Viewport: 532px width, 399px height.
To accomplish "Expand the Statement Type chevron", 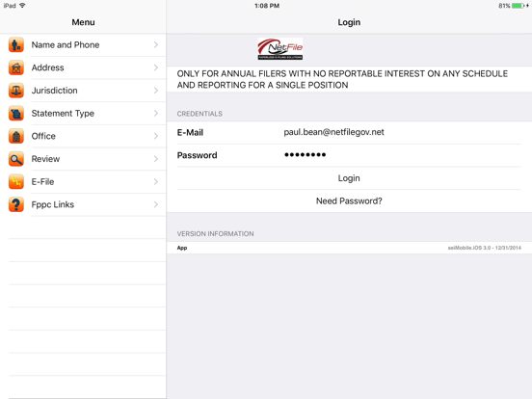I will click(x=156, y=113).
